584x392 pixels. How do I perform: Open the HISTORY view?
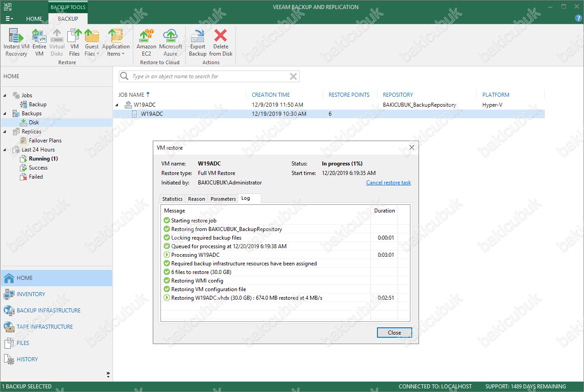tap(57, 359)
